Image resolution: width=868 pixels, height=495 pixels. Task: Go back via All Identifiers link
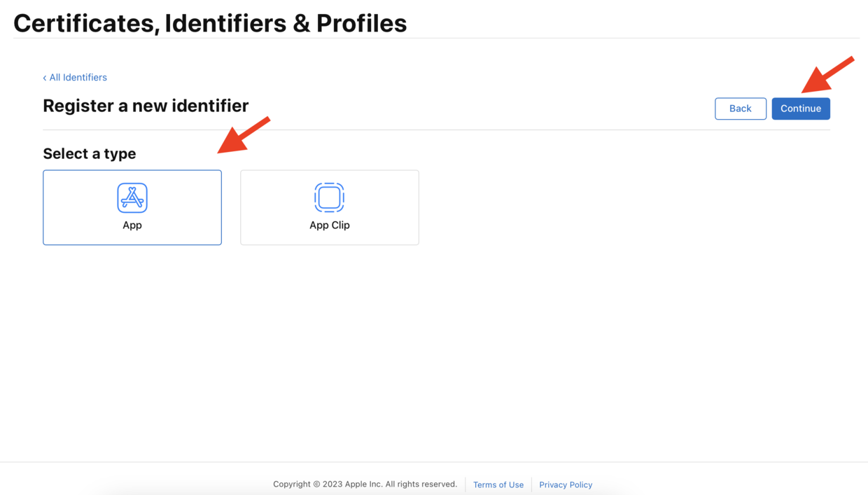[78, 77]
